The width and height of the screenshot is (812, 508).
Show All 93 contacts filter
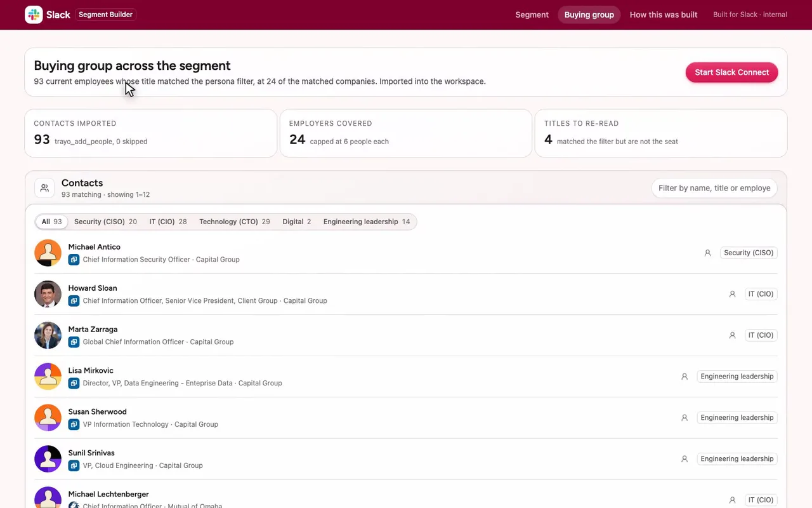coord(52,222)
